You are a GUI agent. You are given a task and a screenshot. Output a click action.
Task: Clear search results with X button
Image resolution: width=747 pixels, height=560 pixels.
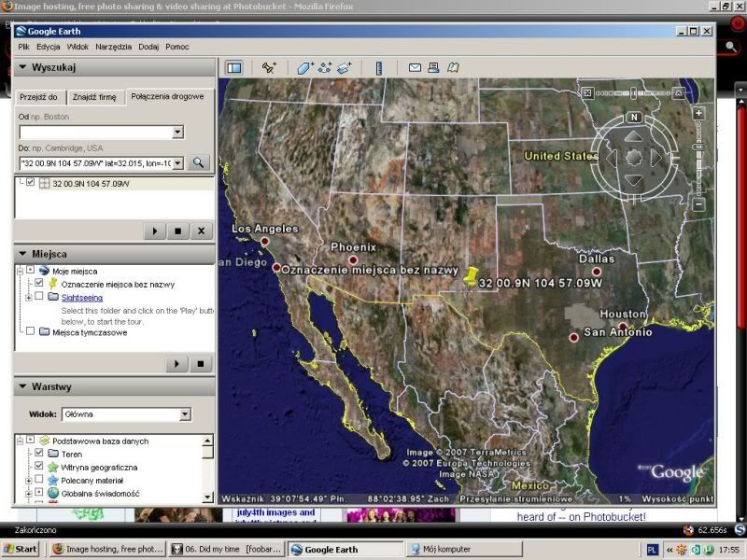point(201,231)
